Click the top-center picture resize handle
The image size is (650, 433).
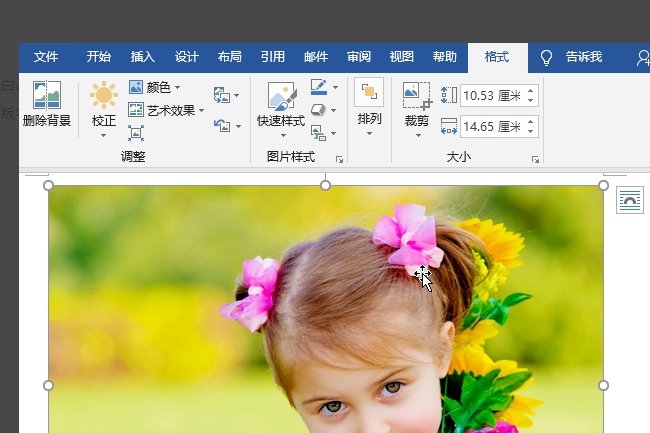(x=325, y=186)
